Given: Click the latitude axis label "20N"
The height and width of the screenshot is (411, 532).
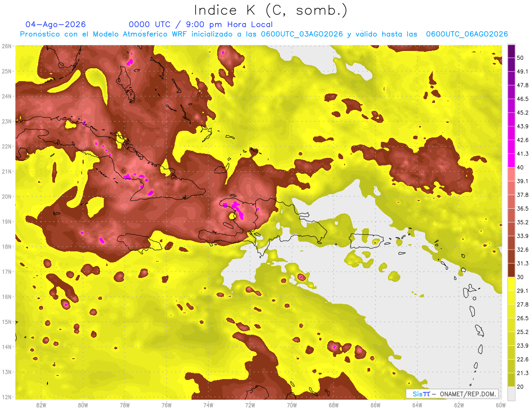Looking at the screenshot, I should tap(7, 196).
